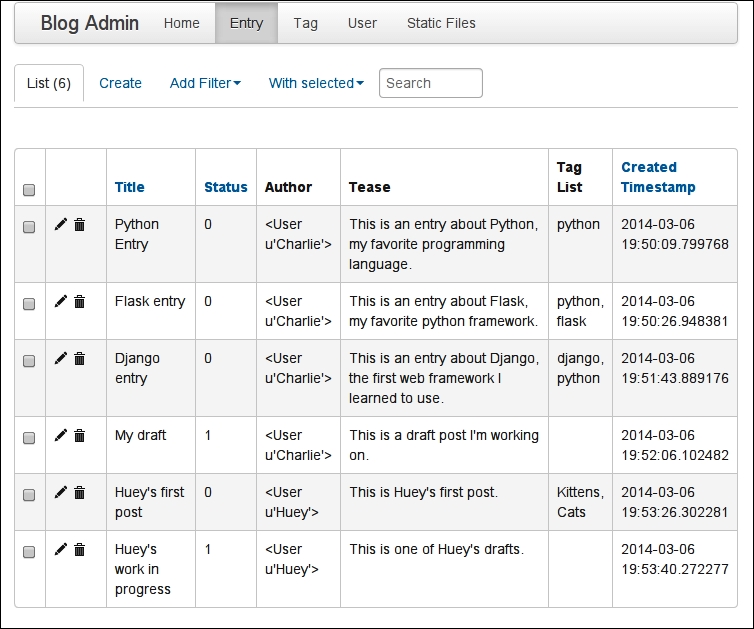This screenshot has width=754, height=629.
Task: Open the Add Filter dropdown
Action: coord(205,83)
